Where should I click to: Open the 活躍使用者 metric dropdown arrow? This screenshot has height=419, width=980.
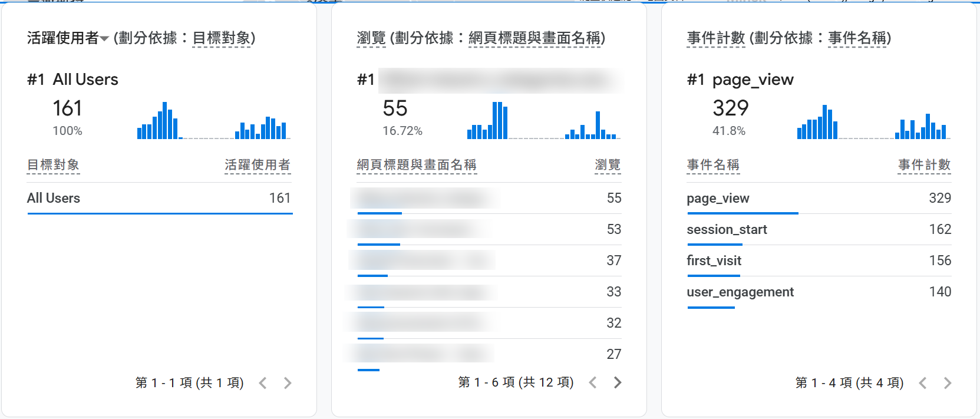(104, 39)
